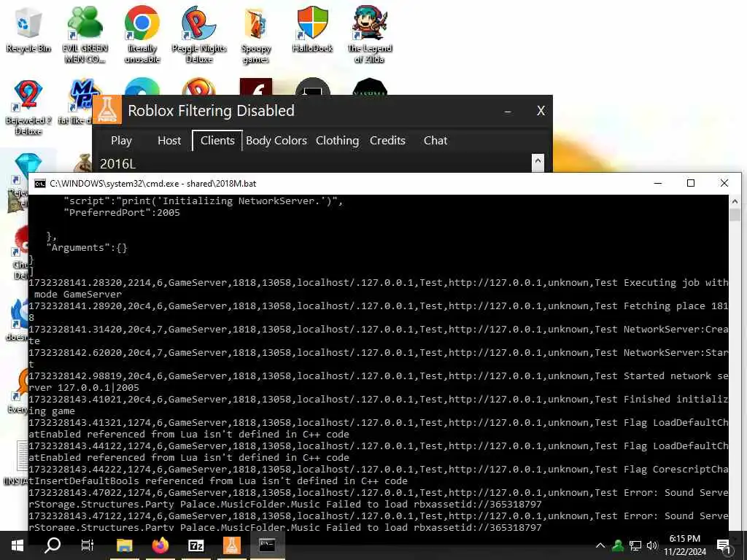Switch to the Play tab
The width and height of the screenshot is (747, 560).
click(x=121, y=141)
